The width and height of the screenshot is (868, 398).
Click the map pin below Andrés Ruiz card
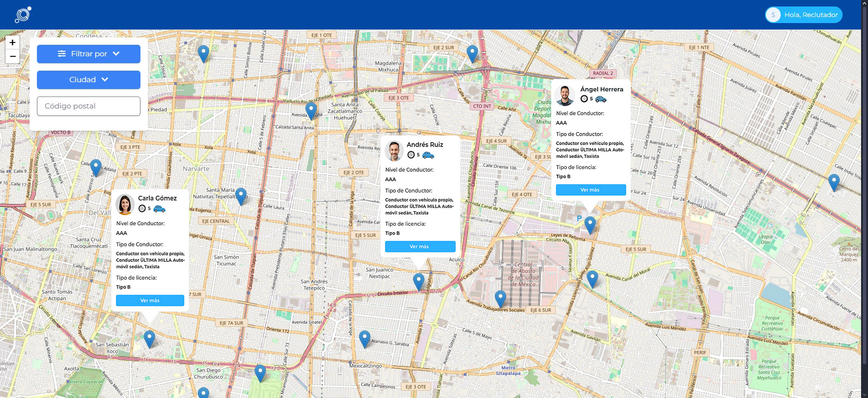(419, 281)
